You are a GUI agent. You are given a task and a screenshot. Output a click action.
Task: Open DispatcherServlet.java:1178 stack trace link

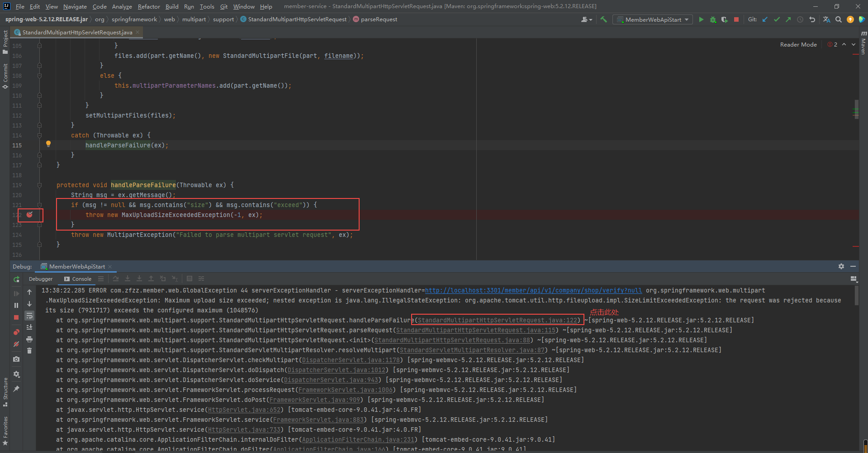point(351,360)
